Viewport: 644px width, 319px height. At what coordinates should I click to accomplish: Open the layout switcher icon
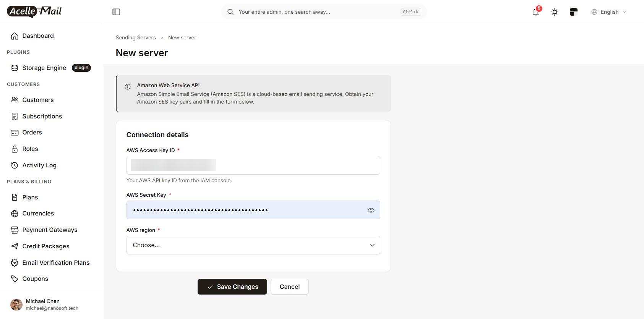573,12
